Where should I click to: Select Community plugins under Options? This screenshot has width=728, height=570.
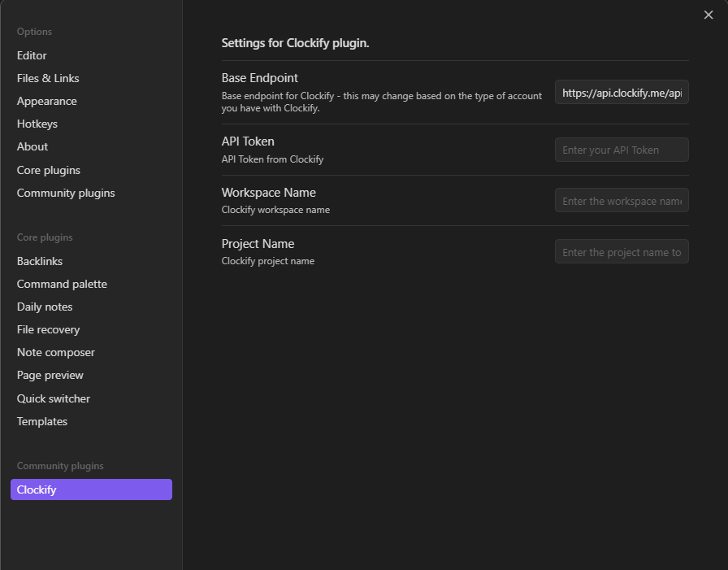[66, 193]
